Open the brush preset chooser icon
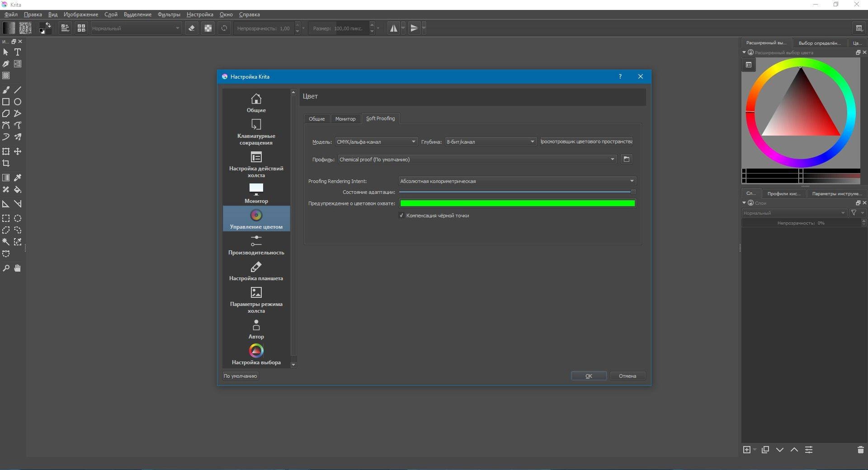 (x=81, y=28)
